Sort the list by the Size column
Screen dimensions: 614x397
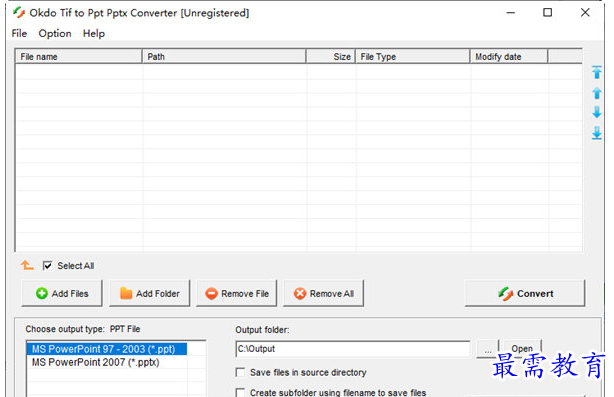coord(331,56)
